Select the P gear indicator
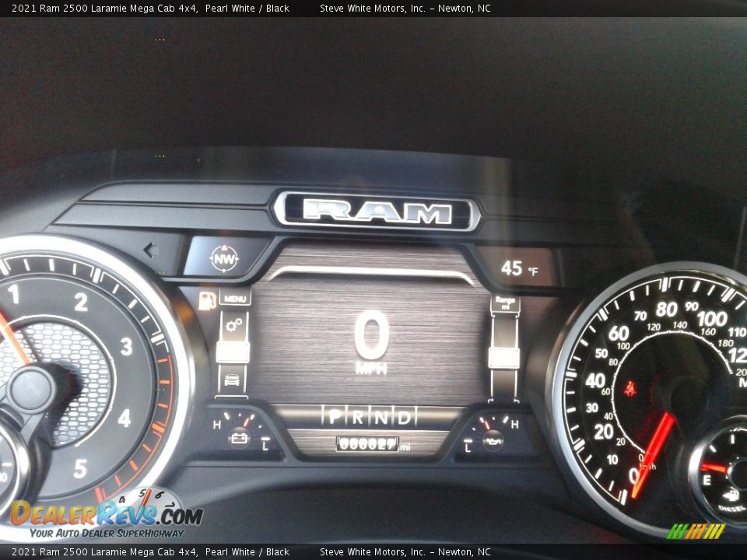 click(x=335, y=417)
